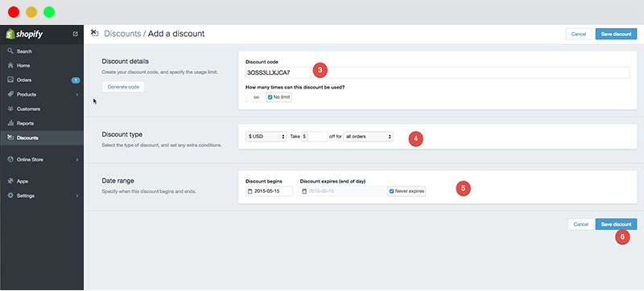Click the top Save discount button
This screenshot has height=291, width=644.
tap(616, 34)
